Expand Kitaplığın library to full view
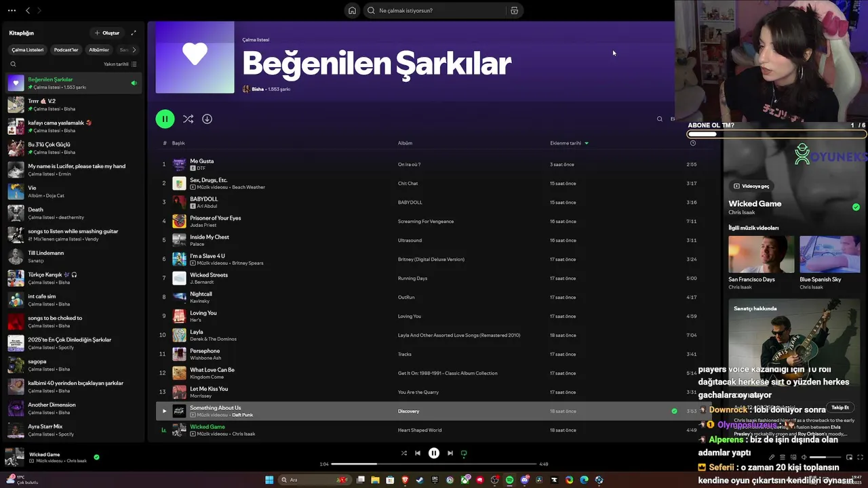The image size is (868, 488). click(134, 33)
